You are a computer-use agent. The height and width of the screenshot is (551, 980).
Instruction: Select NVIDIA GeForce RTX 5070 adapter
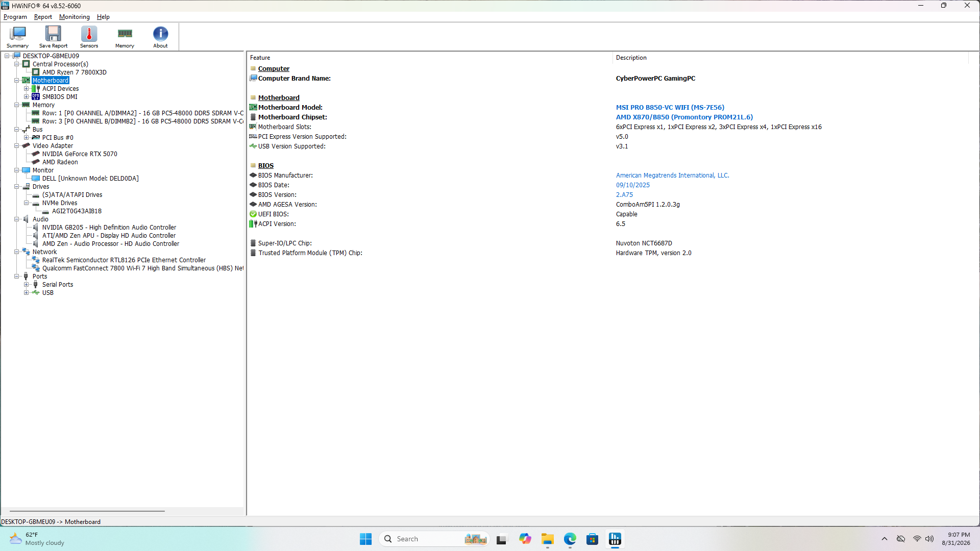pyautogui.click(x=80, y=154)
